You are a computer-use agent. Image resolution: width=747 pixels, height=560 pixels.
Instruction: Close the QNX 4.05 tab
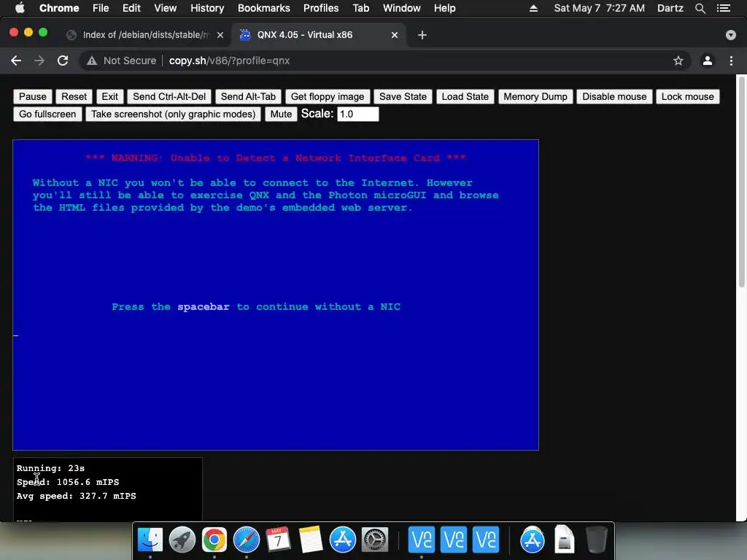pyautogui.click(x=395, y=35)
